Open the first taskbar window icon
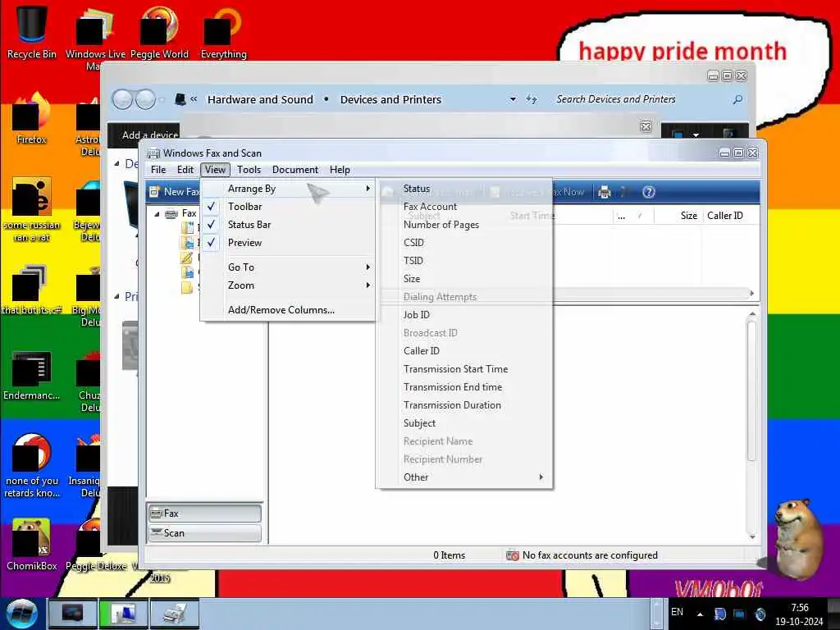 [x=72, y=614]
